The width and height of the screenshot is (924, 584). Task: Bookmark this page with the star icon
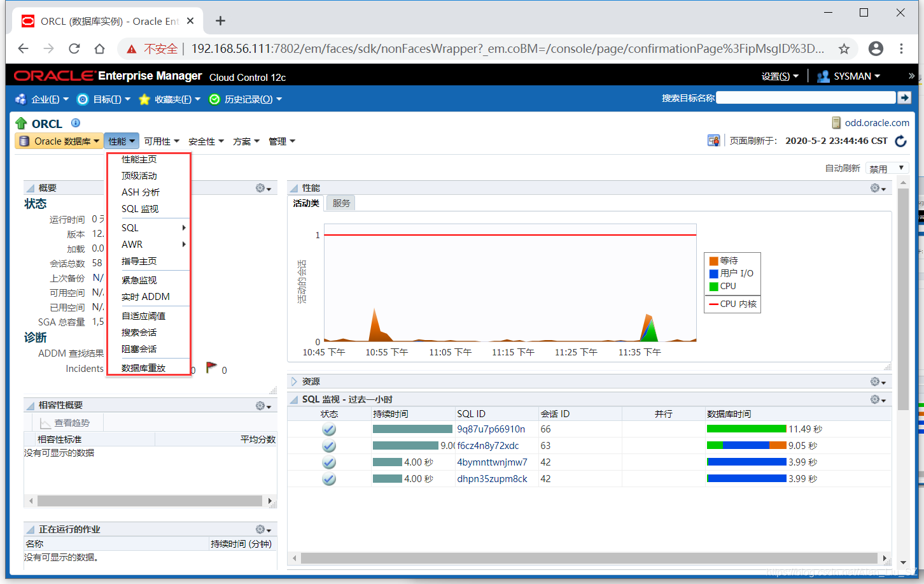[844, 48]
